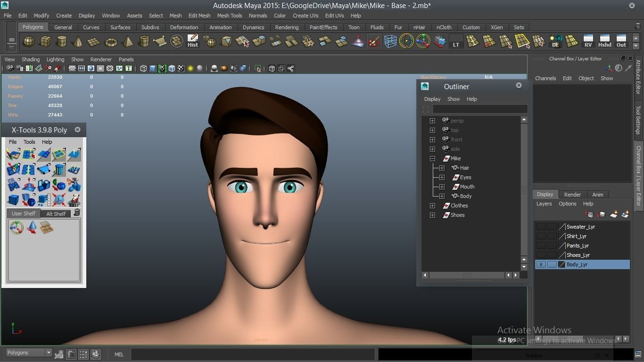This screenshot has height=362, width=644.
Task: Create a new empty display layer
Action: [x=614, y=214]
